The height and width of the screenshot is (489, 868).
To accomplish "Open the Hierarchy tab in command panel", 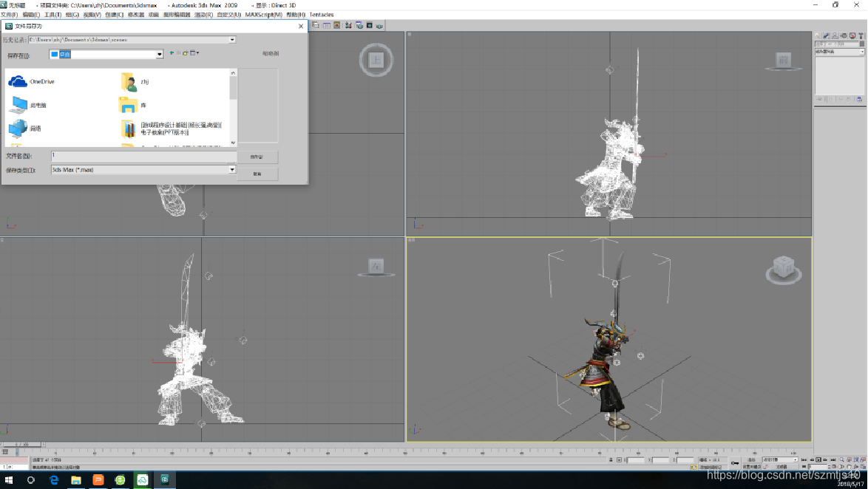I will click(x=835, y=35).
